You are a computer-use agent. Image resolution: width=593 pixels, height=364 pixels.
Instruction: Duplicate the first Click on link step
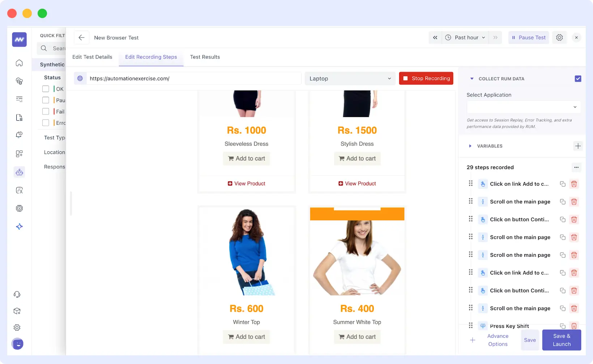point(562,184)
